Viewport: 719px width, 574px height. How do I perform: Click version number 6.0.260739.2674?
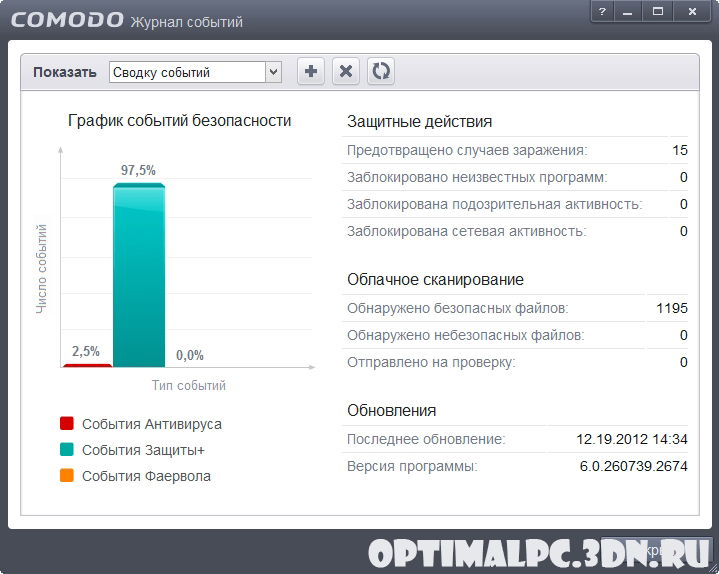pyautogui.click(x=634, y=466)
